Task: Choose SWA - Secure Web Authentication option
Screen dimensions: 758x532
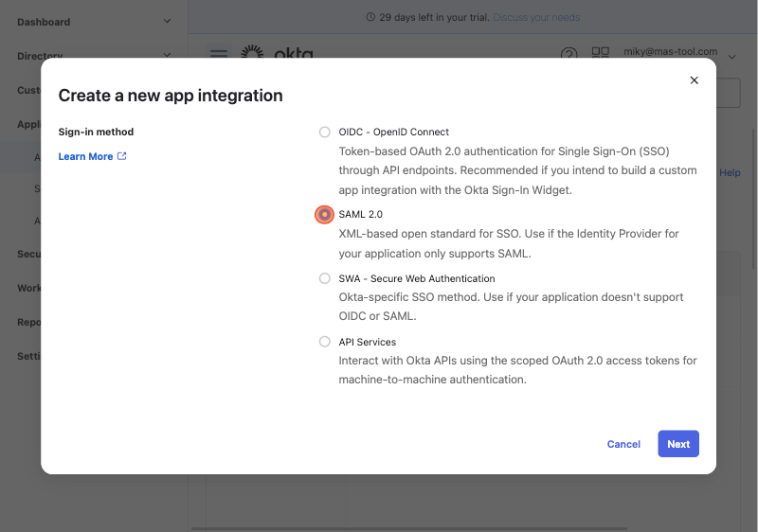Action: coord(324,278)
